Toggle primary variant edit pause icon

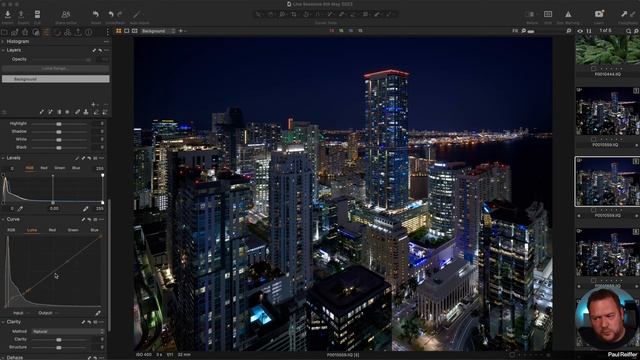(x=589, y=31)
